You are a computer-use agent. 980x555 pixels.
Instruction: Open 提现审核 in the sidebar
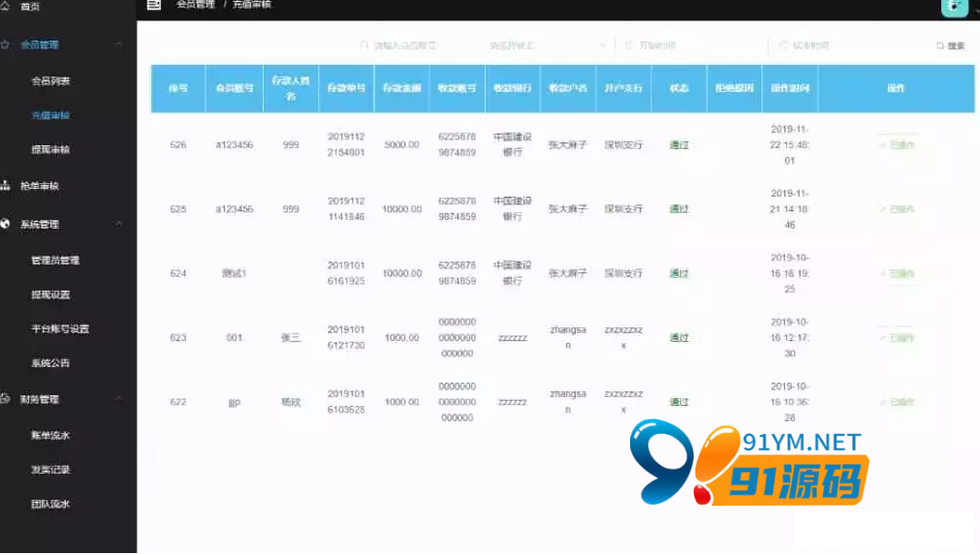(50, 150)
